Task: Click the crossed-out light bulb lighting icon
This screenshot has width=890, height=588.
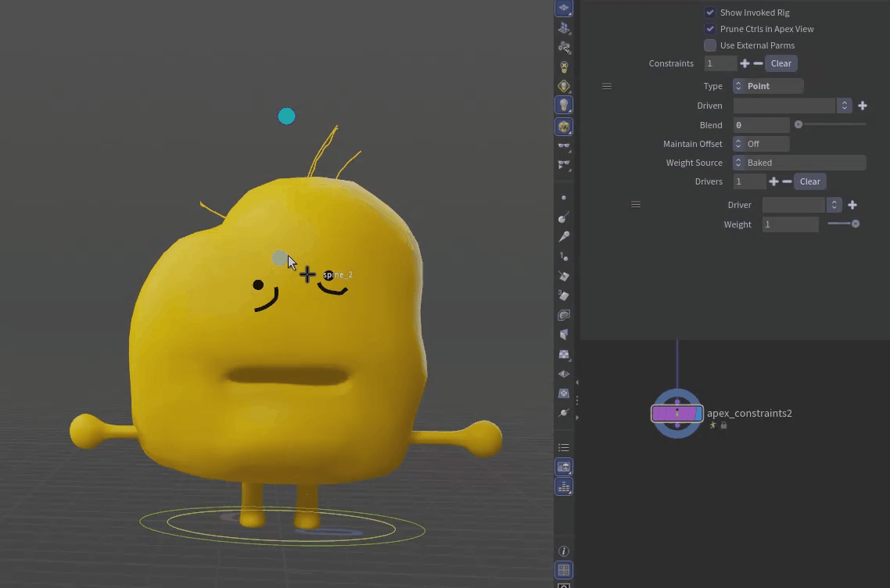Action: point(564,67)
